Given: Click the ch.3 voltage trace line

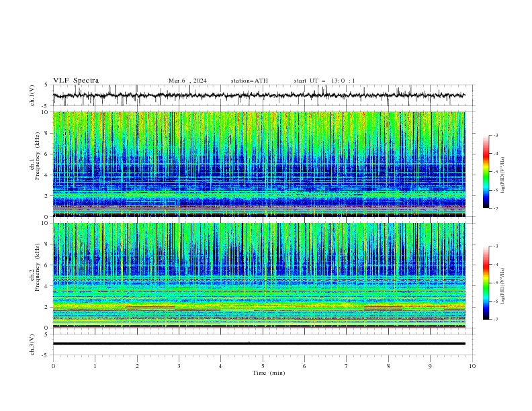Looking at the screenshot, I should pyautogui.click(x=259, y=344).
